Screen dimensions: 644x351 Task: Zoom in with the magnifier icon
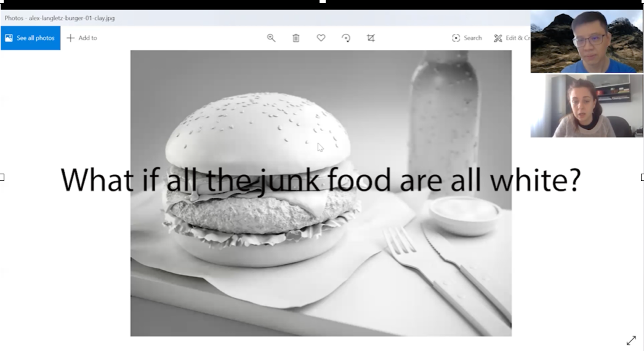(271, 38)
